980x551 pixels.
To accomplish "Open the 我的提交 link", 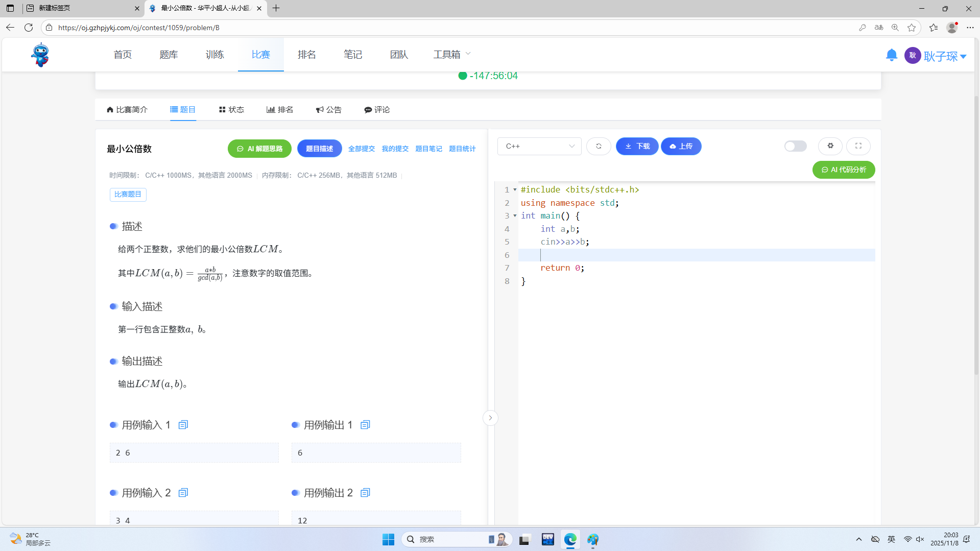I will 395,149.
